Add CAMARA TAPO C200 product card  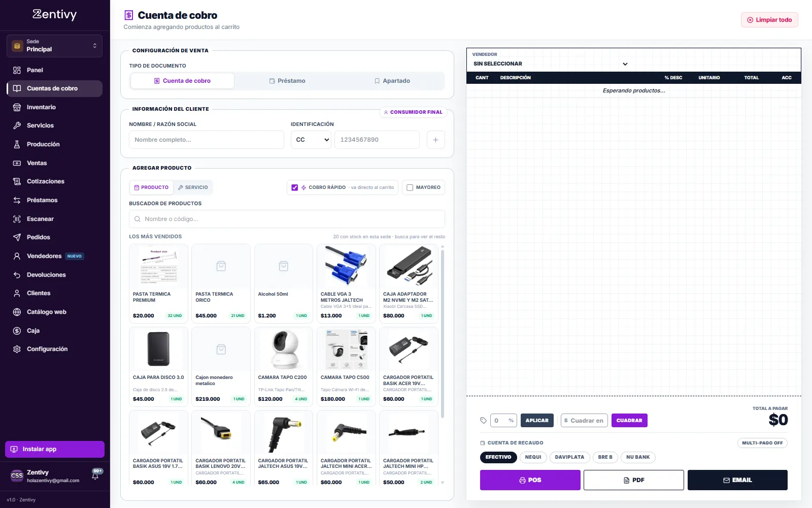283,366
